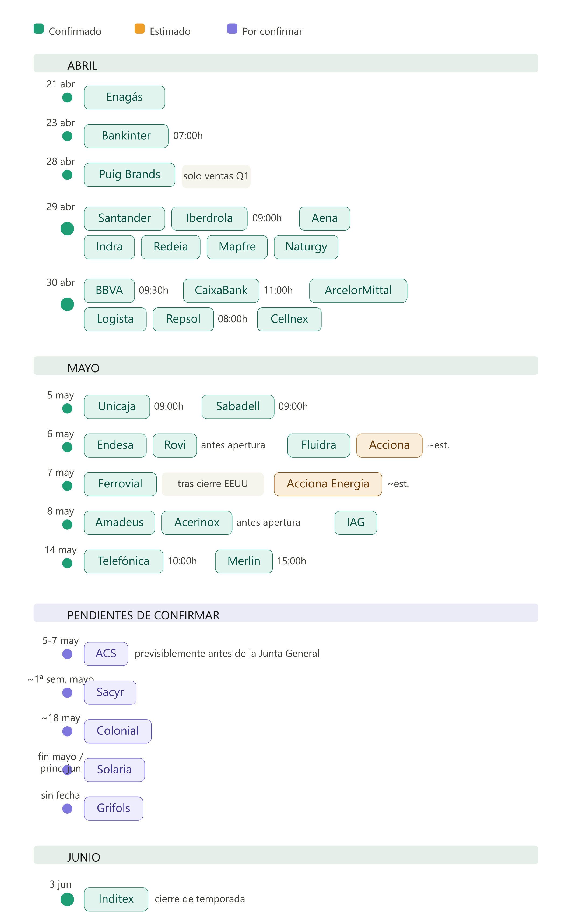Click the timeline dot under 29 abr
Screen dimensions: 572x924
click(67, 229)
